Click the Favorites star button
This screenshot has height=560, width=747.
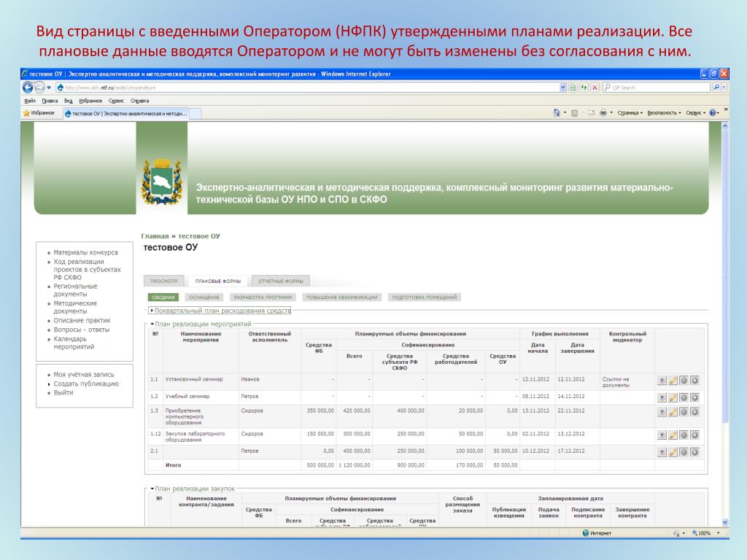pos(39,113)
